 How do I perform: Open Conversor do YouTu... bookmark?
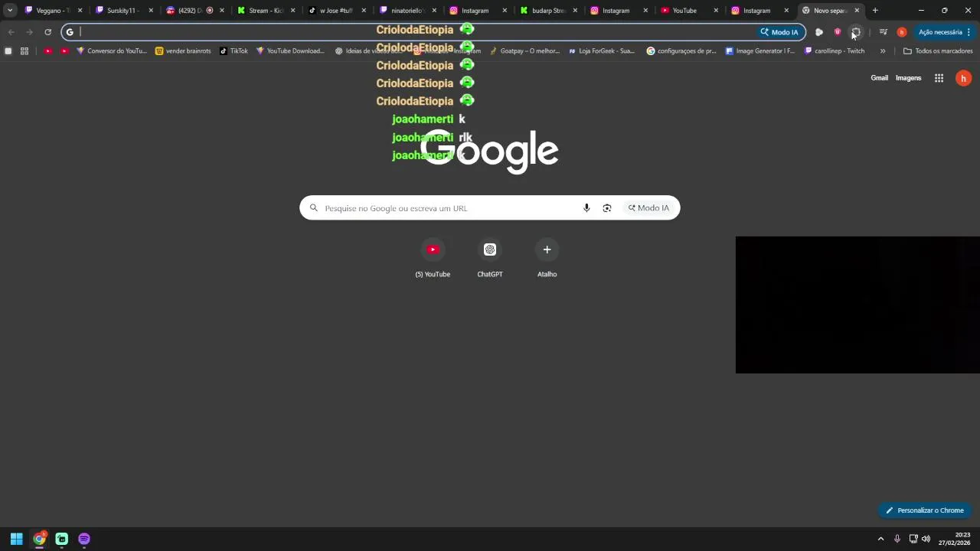point(112,51)
